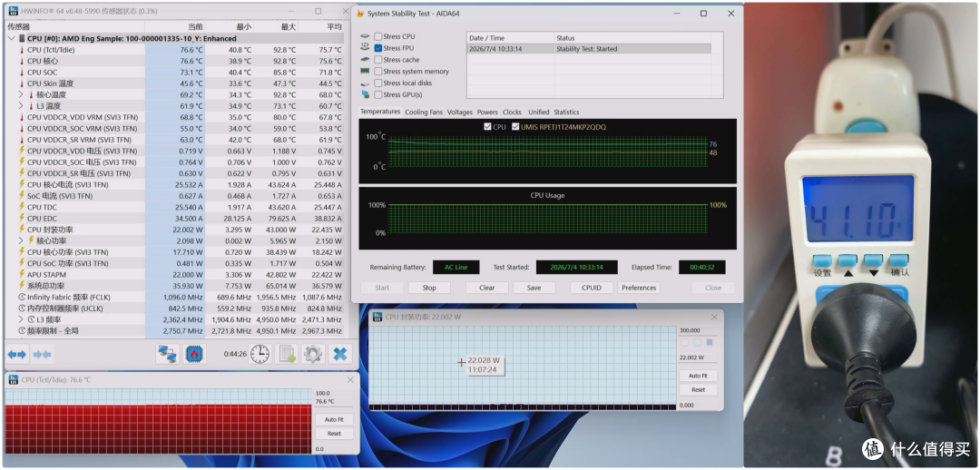Image resolution: width=980 pixels, height=470 pixels.
Task: Open the Statistics tab
Action: tap(566, 113)
